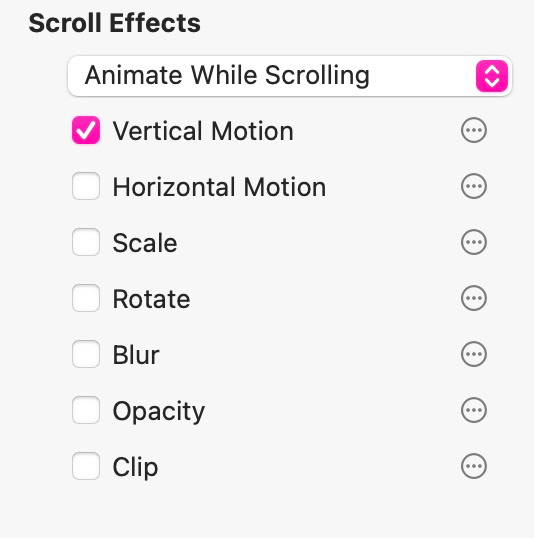Click the Opacity label text
Image resolution: width=534 pixels, height=538 pixels.
[159, 412]
